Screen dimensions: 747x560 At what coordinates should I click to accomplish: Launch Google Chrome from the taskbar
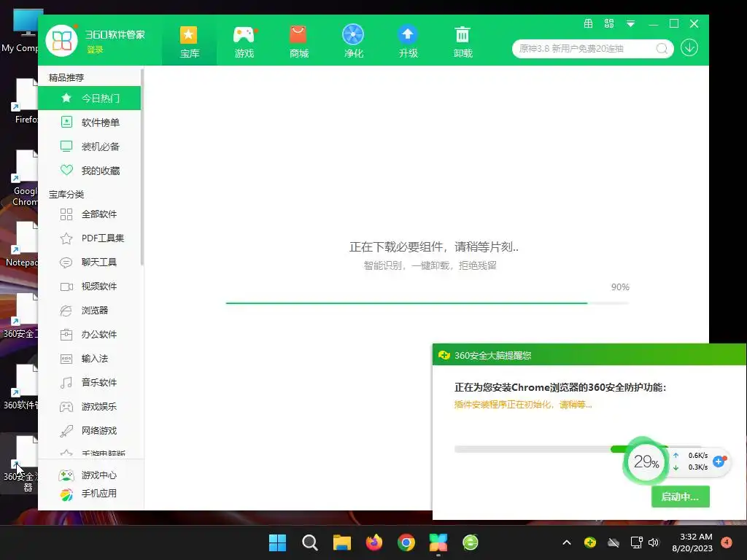[406, 542]
